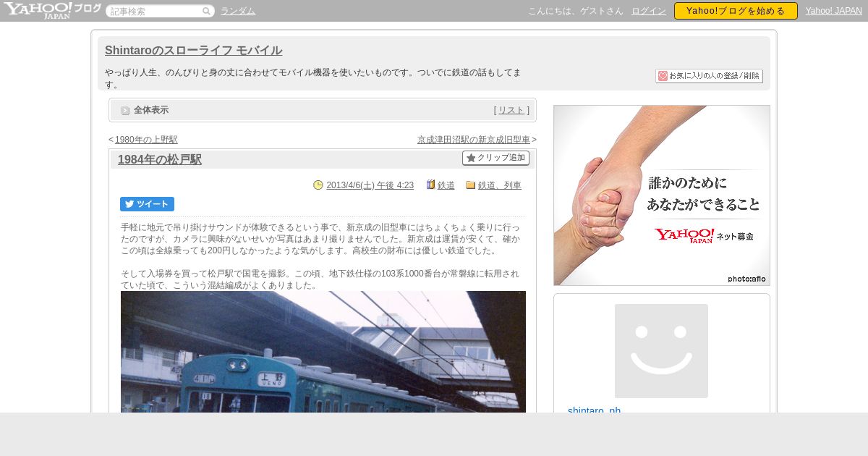Open the 2013/4/6(土) 午後 4:23 date link

point(370,185)
